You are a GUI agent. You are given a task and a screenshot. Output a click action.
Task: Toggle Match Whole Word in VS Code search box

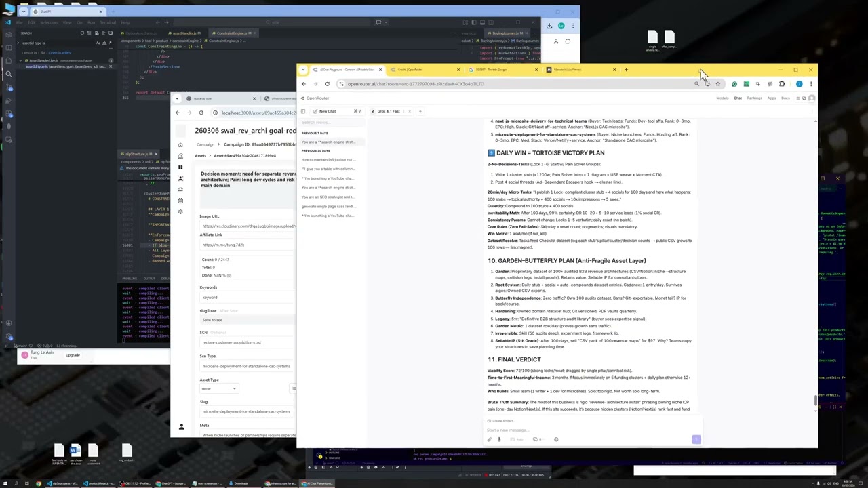click(104, 43)
